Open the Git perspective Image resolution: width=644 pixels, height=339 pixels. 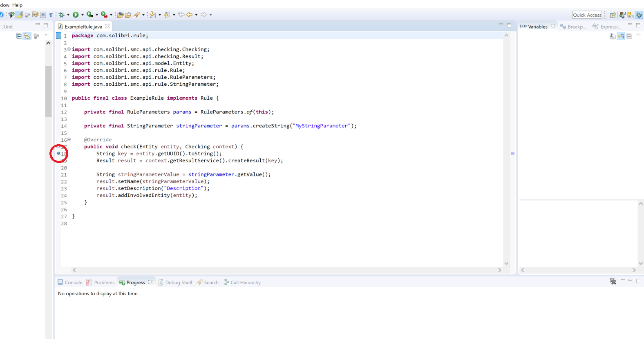(x=631, y=15)
